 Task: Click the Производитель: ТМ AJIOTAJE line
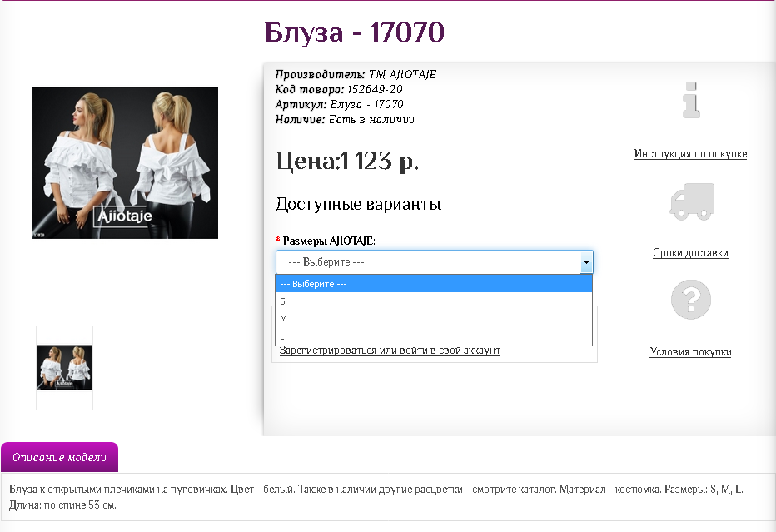[356, 75]
